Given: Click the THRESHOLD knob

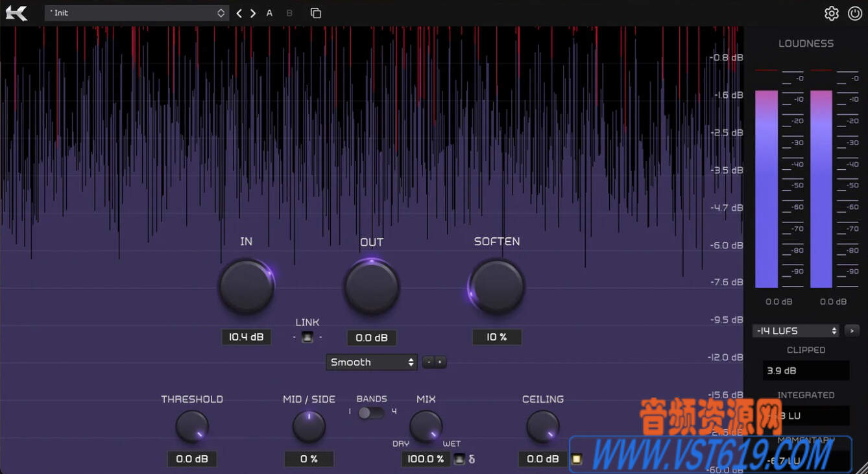Looking at the screenshot, I should coord(192,427).
